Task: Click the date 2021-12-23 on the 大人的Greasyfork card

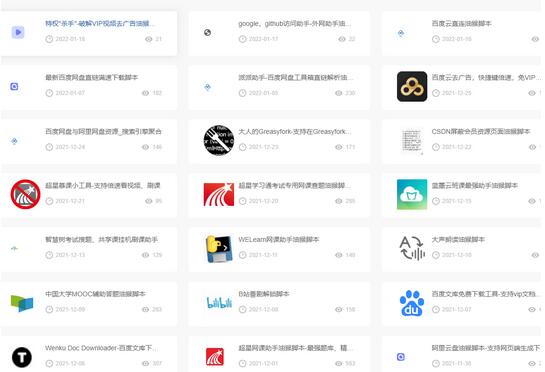Action: click(x=263, y=147)
